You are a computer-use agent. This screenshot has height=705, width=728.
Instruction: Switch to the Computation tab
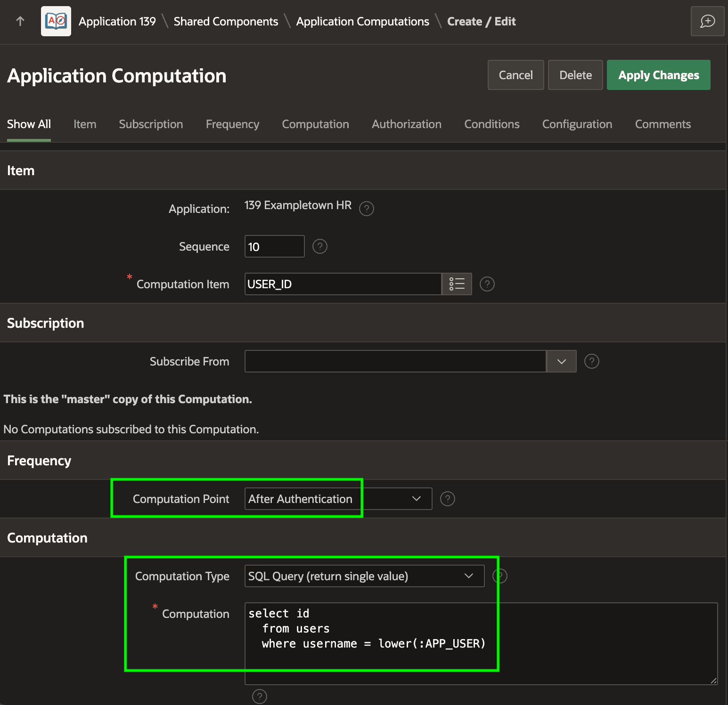(315, 124)
